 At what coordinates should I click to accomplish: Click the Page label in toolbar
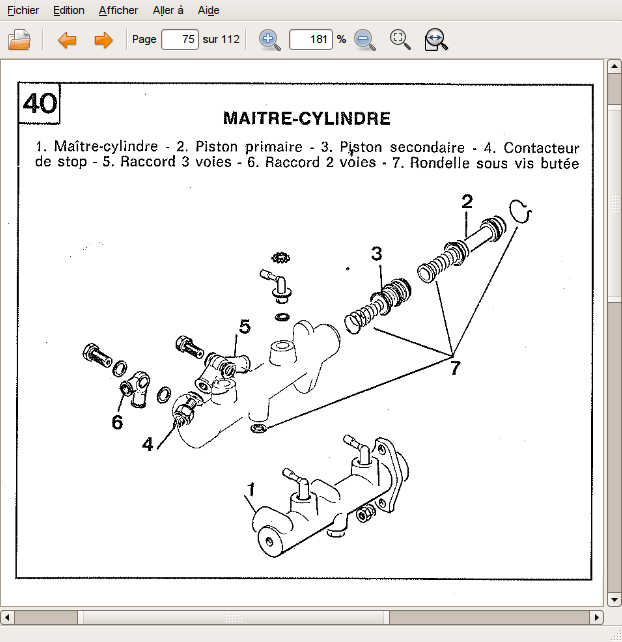144,39
